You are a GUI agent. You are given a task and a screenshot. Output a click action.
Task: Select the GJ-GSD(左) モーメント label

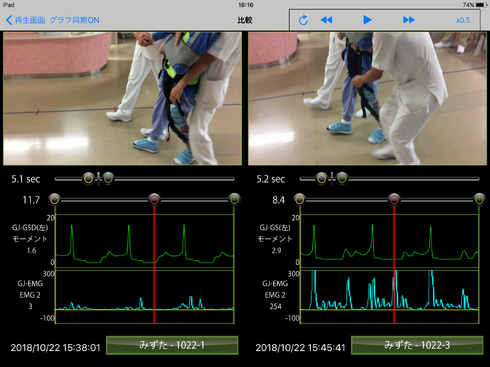[30, 233]
